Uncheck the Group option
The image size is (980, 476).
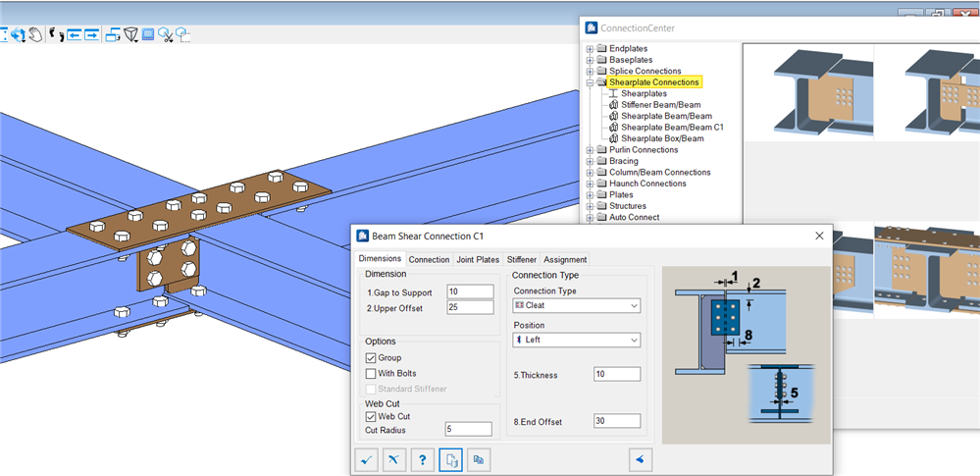click(x=371, y=358)
